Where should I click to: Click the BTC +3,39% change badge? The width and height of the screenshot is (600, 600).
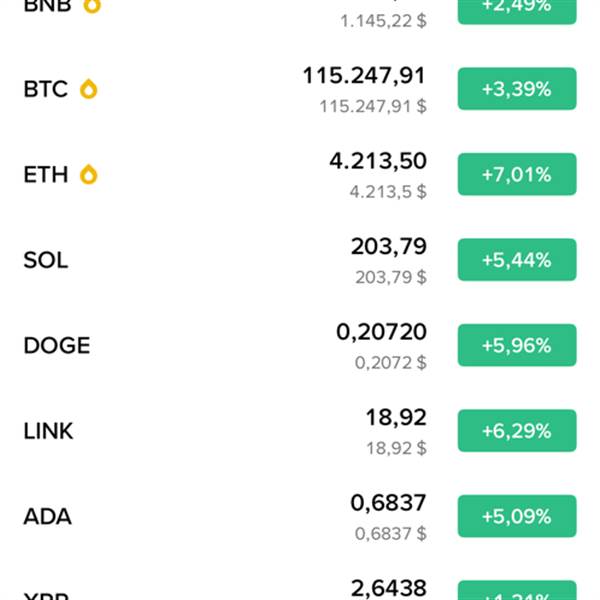tap(516, 89)
